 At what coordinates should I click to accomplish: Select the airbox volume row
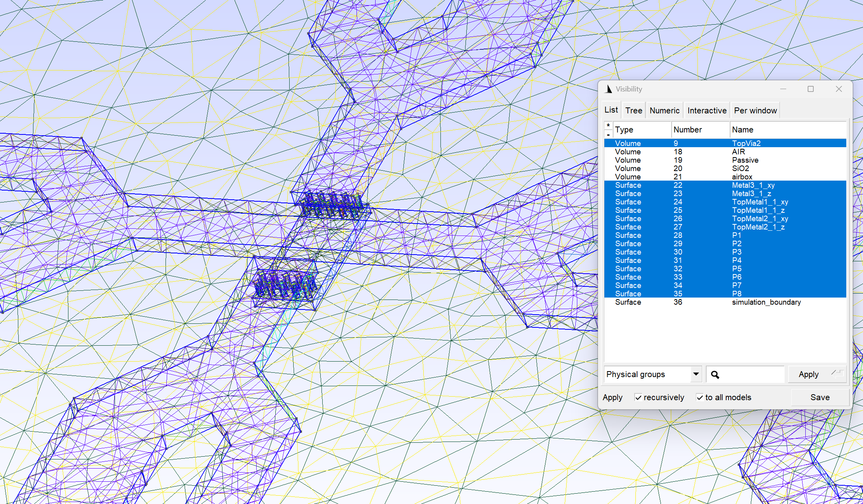[725, 177]
